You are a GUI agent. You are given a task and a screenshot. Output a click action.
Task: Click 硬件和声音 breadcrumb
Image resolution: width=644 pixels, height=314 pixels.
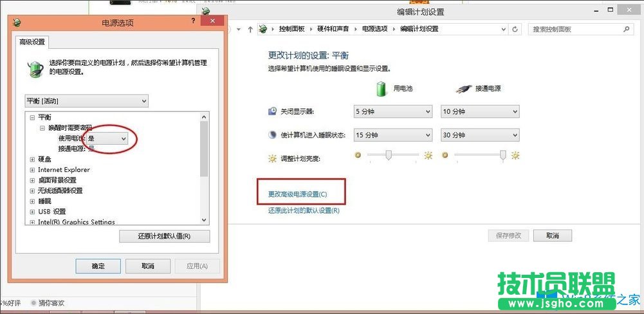[x=333, y=29]
